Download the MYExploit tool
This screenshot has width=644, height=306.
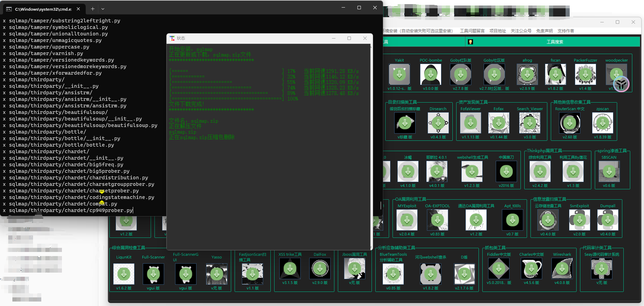click(x=407, y=220)
